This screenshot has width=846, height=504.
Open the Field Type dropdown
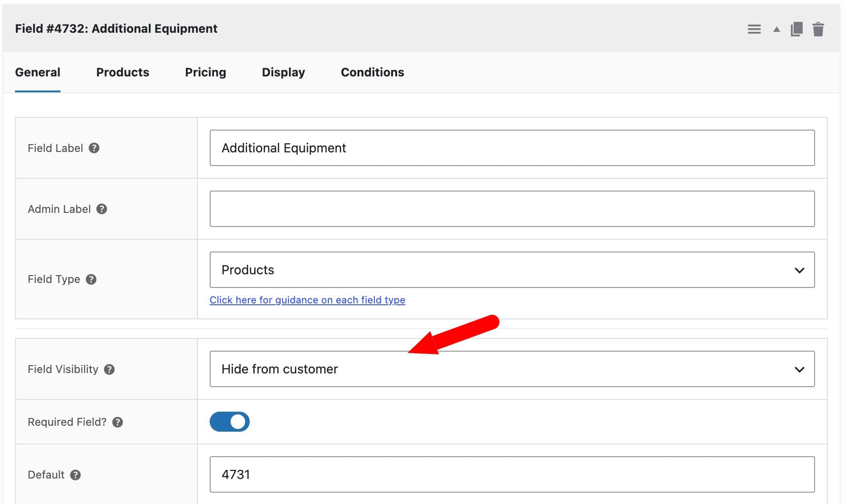point(512,270)
